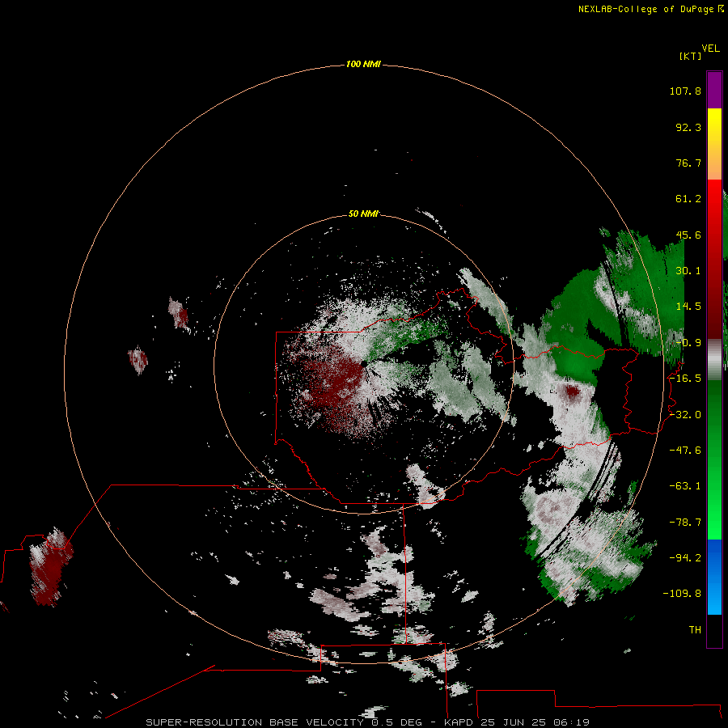Click the 107.8 velocity scale value

coord(685,91)
